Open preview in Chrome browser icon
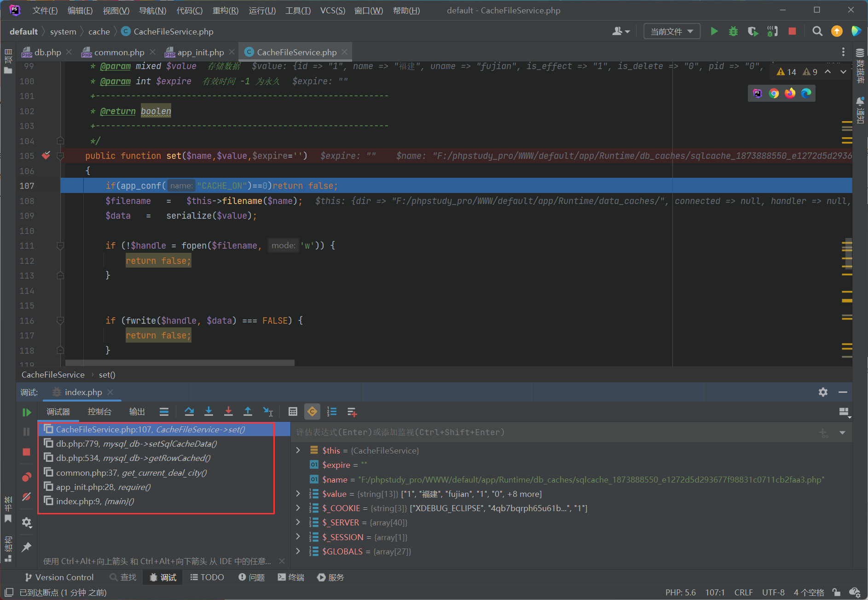Screen dimensions: 868x600 click(x=774, y=93)
